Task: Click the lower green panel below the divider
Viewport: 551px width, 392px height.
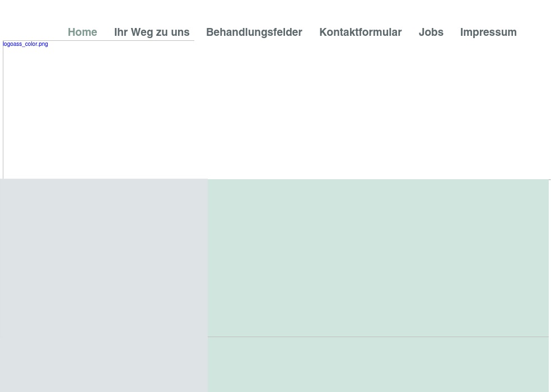Action: coord(378,365)
